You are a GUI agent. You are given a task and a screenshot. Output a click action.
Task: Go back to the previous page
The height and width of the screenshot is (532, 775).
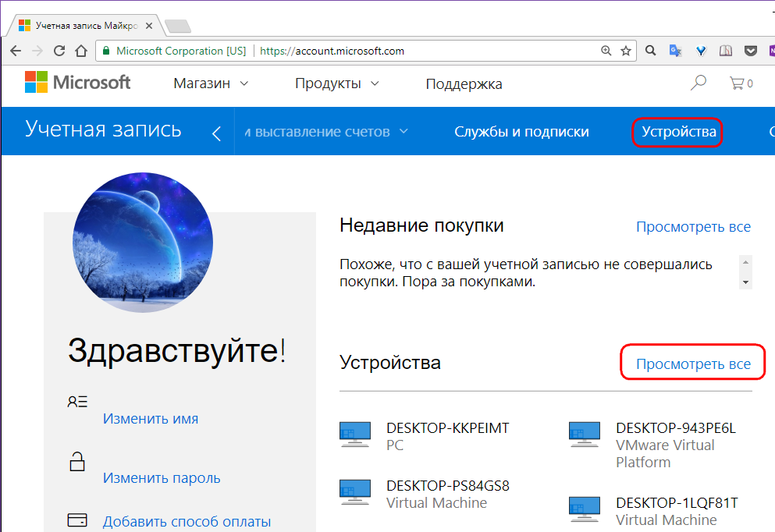16,51
